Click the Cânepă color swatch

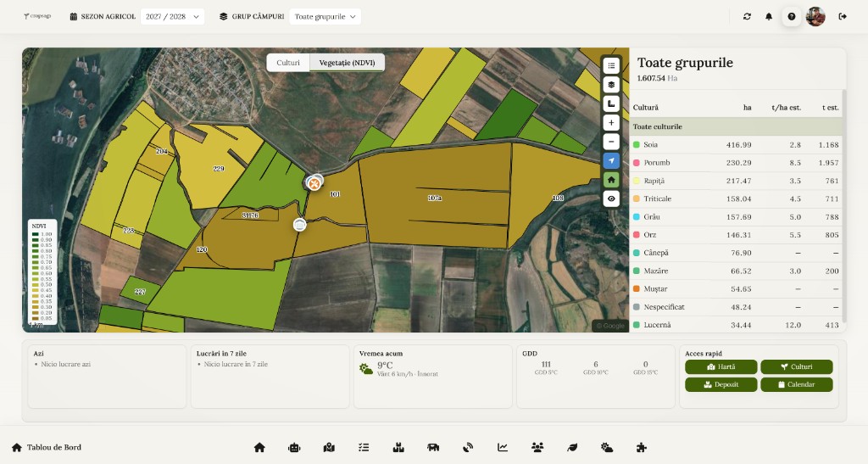[637, 253]
